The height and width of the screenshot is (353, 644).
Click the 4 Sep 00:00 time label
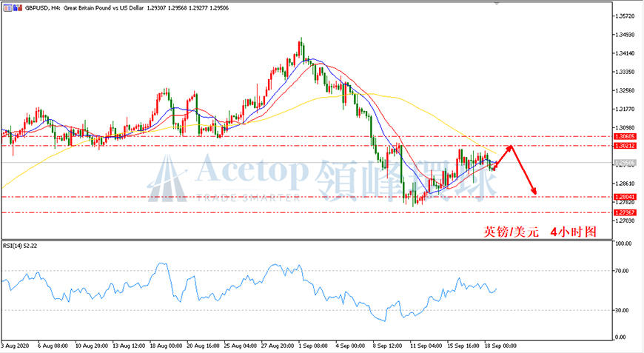350,346
